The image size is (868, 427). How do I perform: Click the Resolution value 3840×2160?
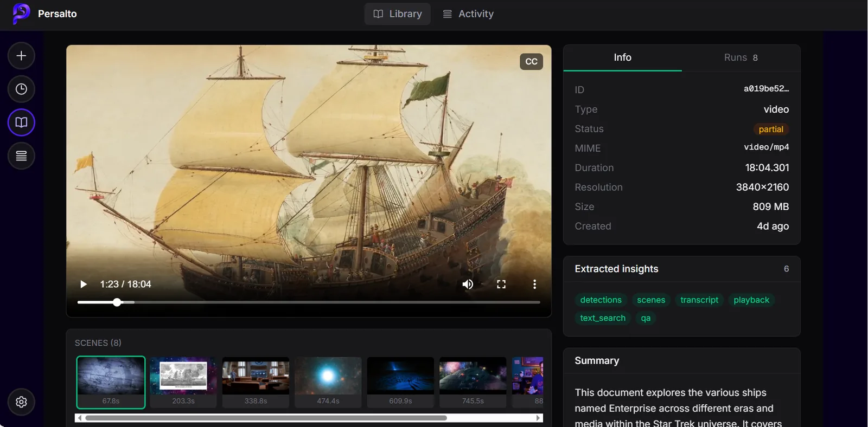[x=762, y=187]
